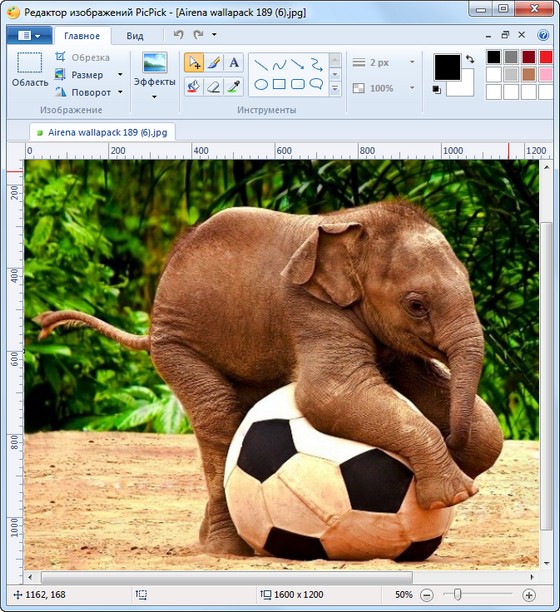Image resolution: width=560 pixels, height=612 pixels.
Task: Swap foreground and background colors
Action: tap(470, 59)
